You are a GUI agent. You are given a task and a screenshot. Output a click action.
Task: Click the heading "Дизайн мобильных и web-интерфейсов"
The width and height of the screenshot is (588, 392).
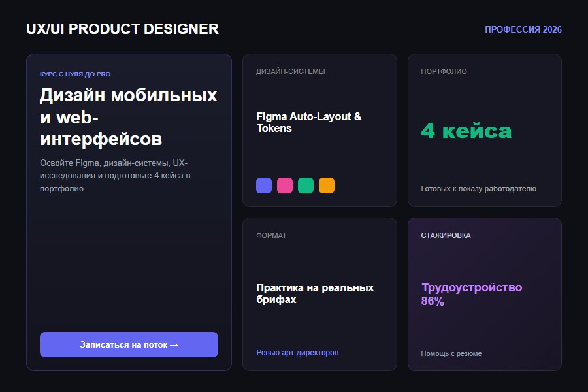point(129,117)
